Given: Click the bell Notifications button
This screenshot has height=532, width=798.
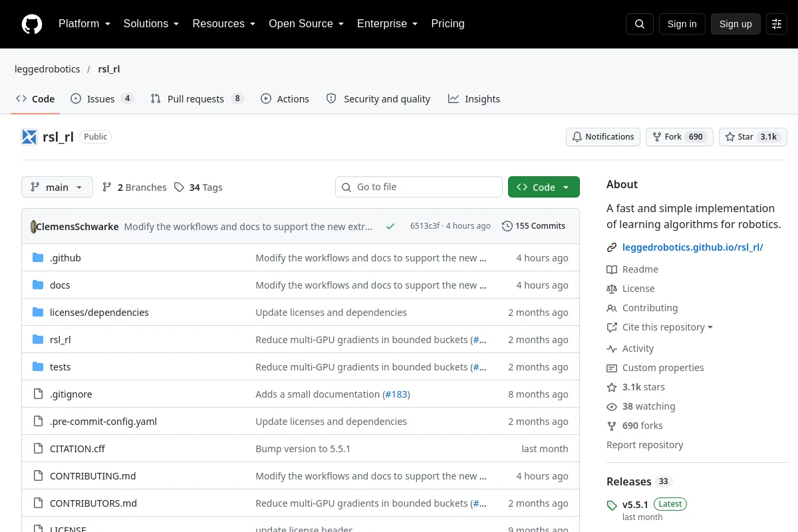Looking at the screenshot, I should [x=603, y=137].
